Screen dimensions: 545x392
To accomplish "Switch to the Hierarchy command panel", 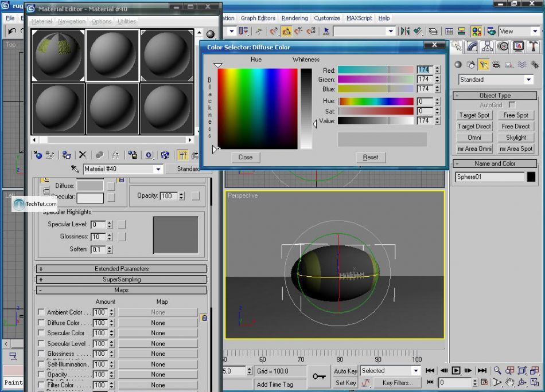I will (x=487, y=46).
